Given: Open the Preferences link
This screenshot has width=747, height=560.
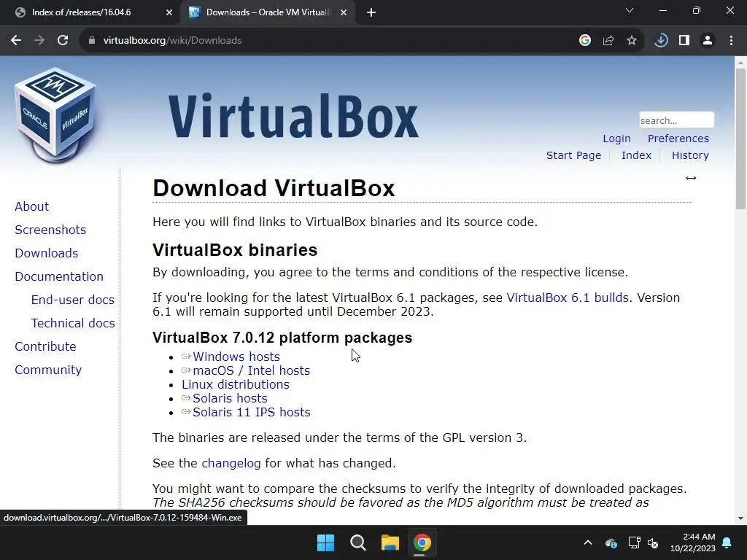Looking at the screenshot, I should pos(678,139).
